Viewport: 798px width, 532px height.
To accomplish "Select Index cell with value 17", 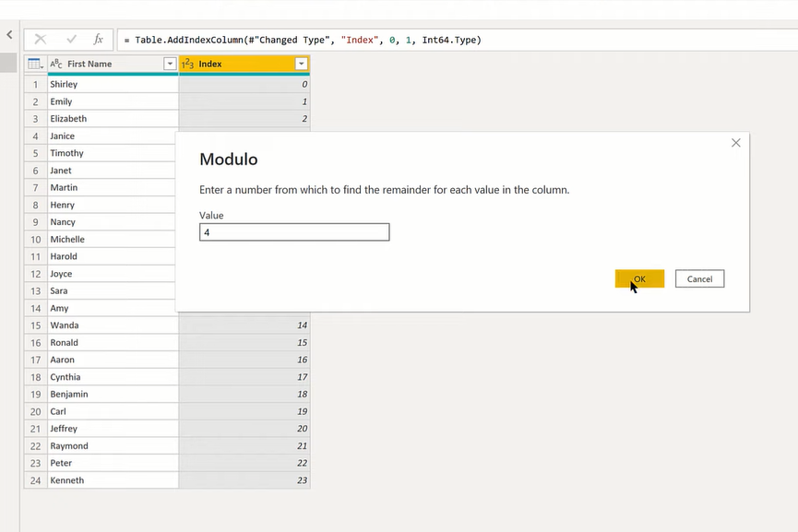I will tap(244, 377).
